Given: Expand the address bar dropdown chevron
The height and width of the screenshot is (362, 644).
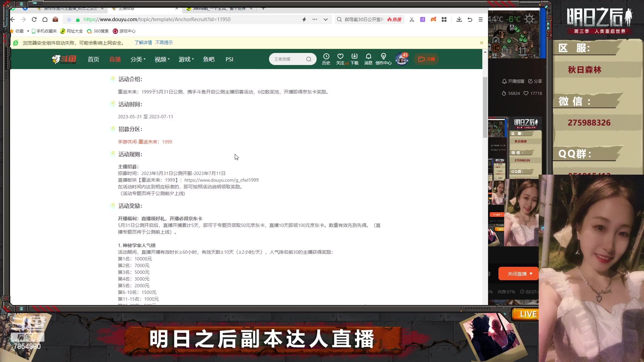Looking at the screenshot, I should pyautogui.click(x=326, y=19).
